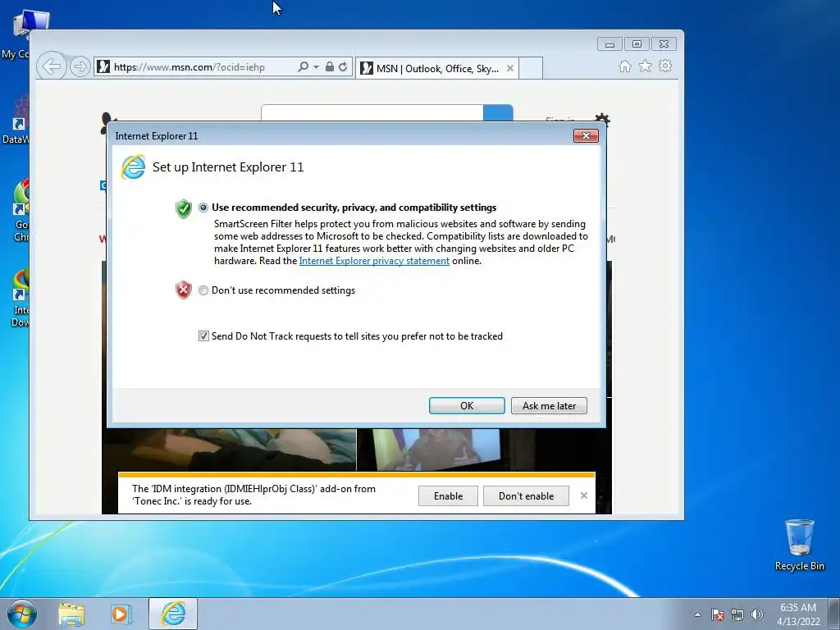Click the red shield not-recommended icon

click(x=184, y=290)
